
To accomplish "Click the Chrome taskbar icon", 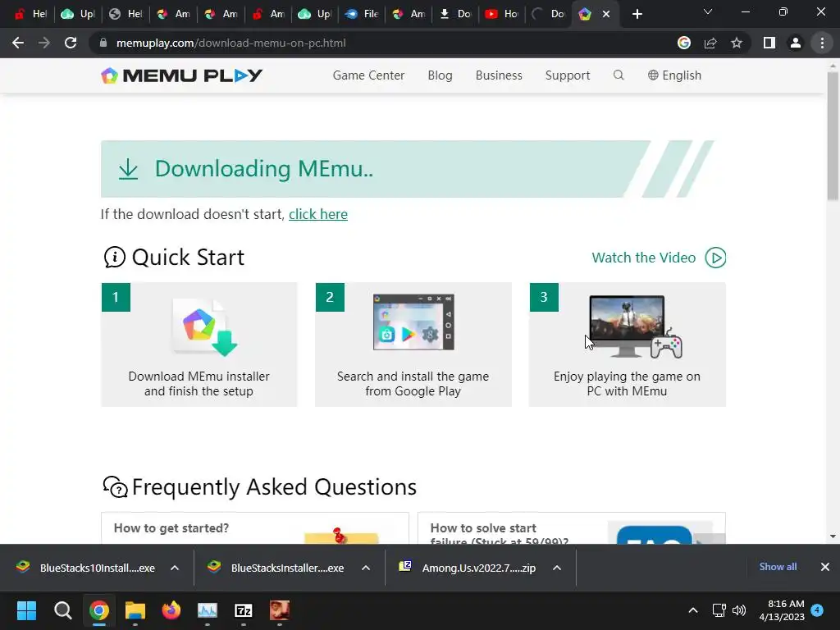I will pyautogui.click(x=99, y=610).
